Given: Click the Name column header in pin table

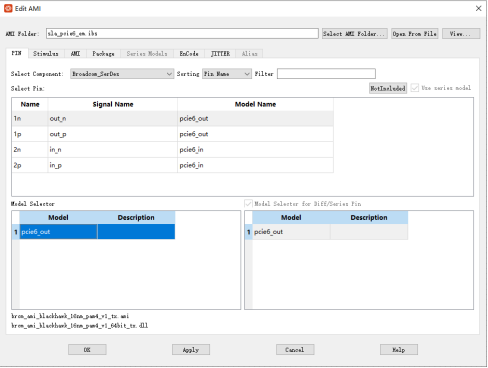Looking at the screenshot, I should 30,104.
